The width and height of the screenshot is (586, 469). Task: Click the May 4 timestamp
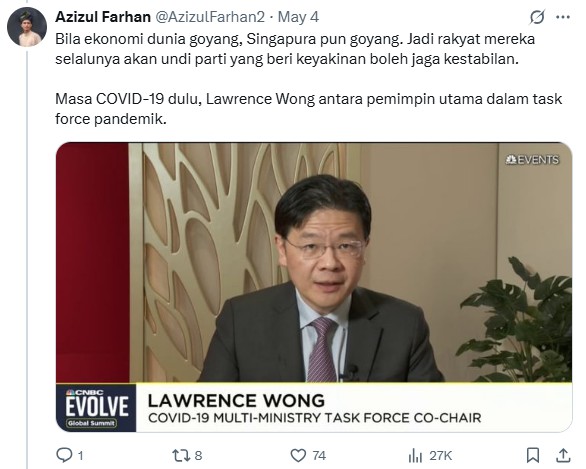[x=298, y=17]
